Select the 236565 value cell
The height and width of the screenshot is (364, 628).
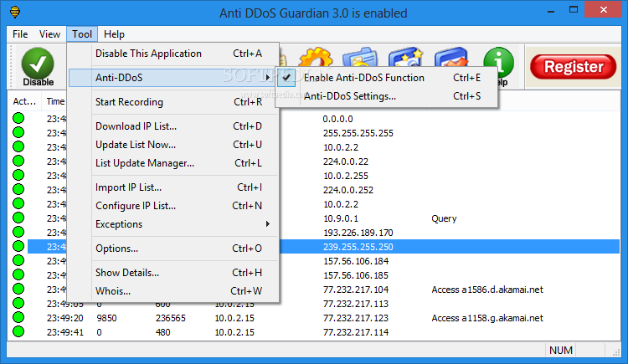pos(171,318)
